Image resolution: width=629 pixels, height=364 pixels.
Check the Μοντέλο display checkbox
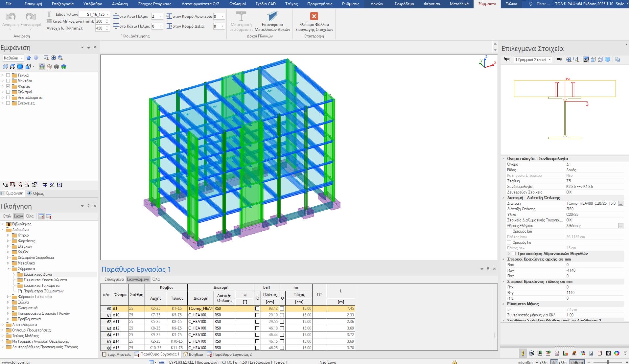(8, 81)
